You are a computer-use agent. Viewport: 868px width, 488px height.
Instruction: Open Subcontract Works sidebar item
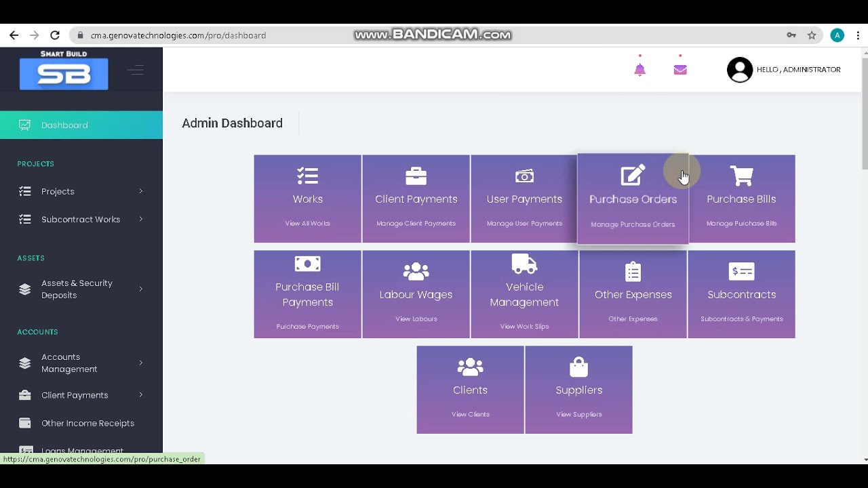point(81,219)
